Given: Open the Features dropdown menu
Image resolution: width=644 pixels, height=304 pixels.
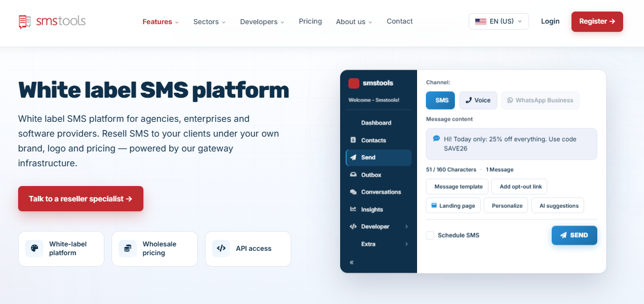Looking at the screenshot, I should tap(160, 22).
